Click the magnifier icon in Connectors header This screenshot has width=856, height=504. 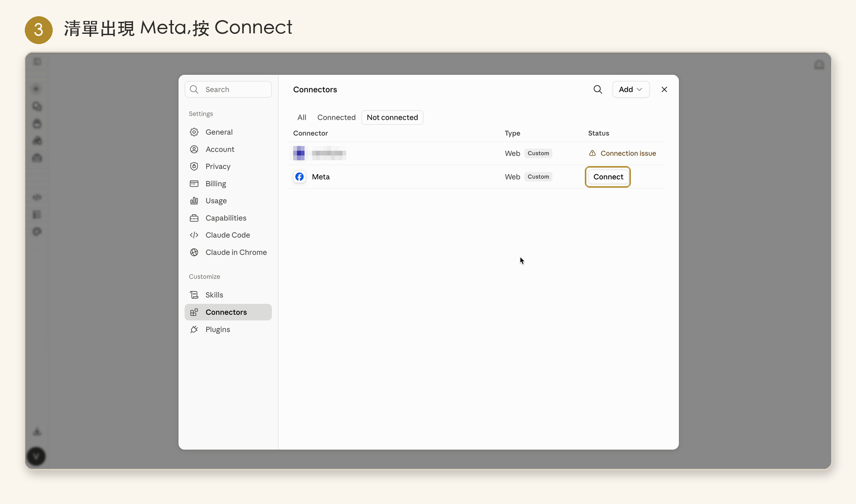(597, 89)
